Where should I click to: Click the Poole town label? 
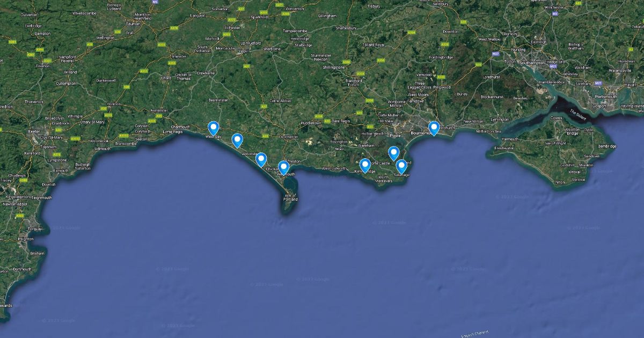coord(396,135)
